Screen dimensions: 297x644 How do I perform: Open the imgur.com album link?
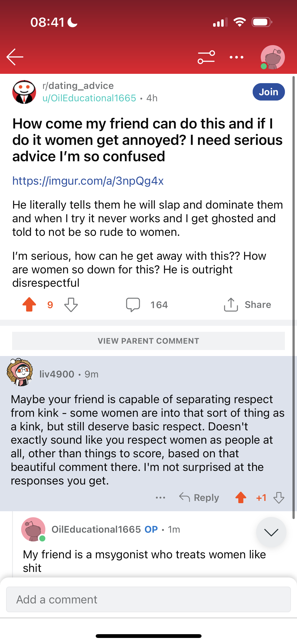tap(88, 181)
